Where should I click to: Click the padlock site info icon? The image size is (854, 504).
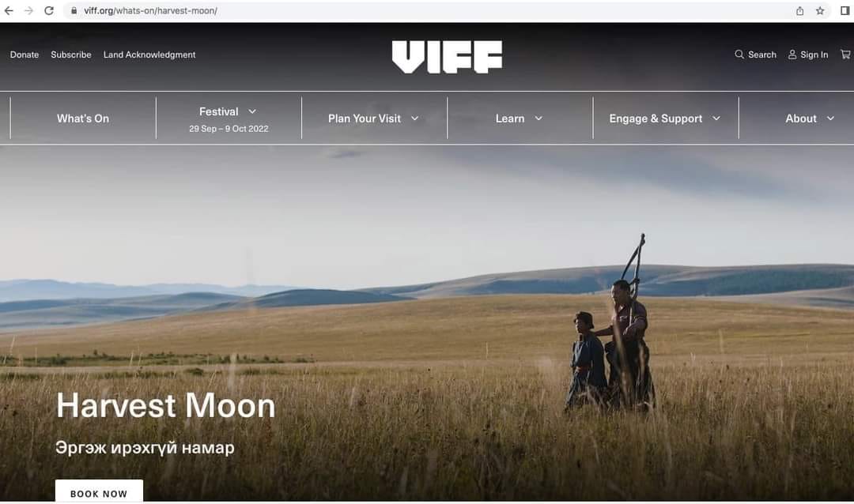(x=74, y=10)
